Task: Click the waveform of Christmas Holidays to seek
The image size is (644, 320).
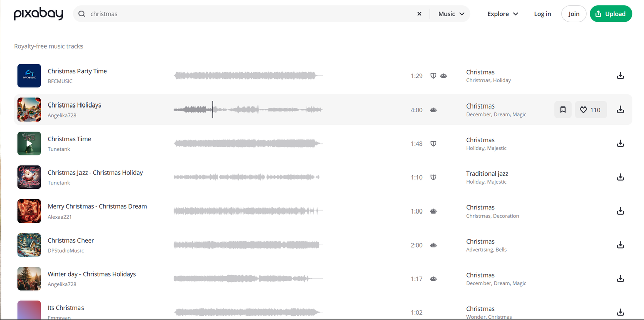Action: pyautogui.click(x=248, y=109)
